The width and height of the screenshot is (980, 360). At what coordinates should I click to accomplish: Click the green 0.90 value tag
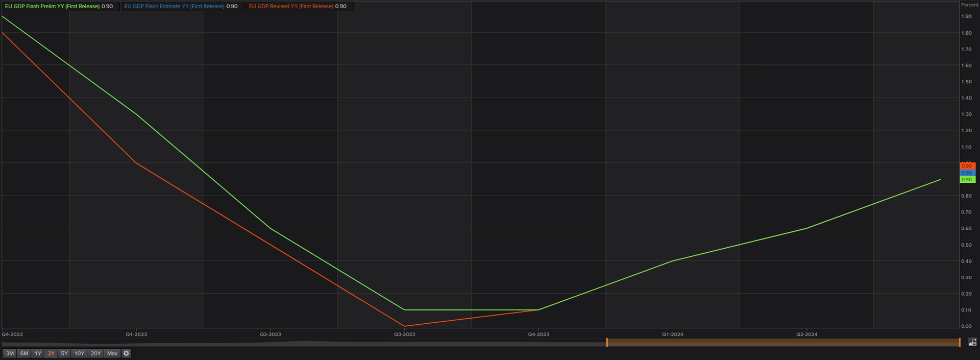pyautogui.click(x=968, y=180)
